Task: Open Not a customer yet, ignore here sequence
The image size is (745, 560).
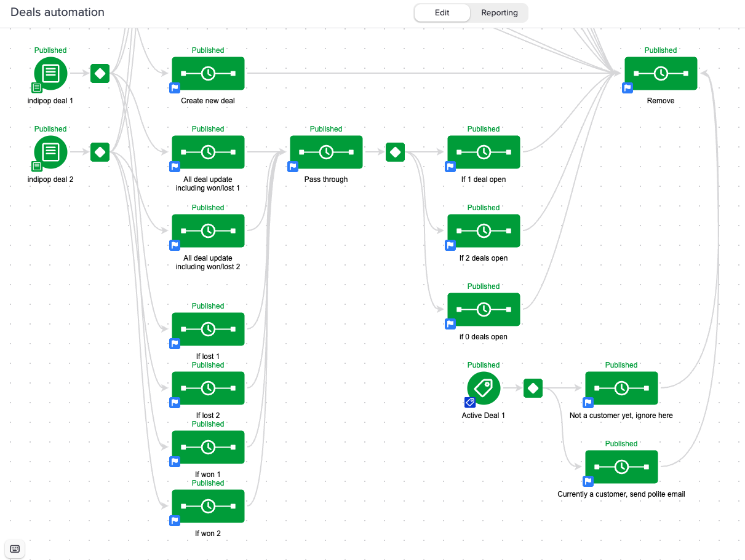Action: tap(621, 388)
